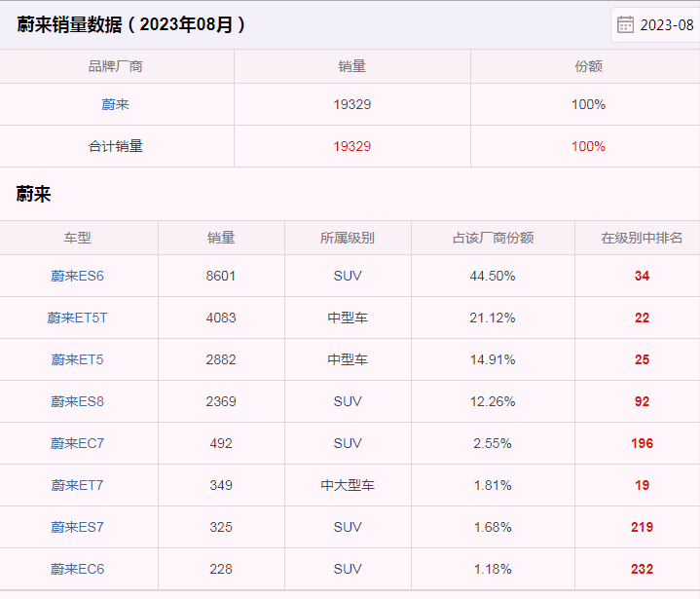Click the red 100% total share
Viewport: 700px width, 599px height.
point(588,146)
